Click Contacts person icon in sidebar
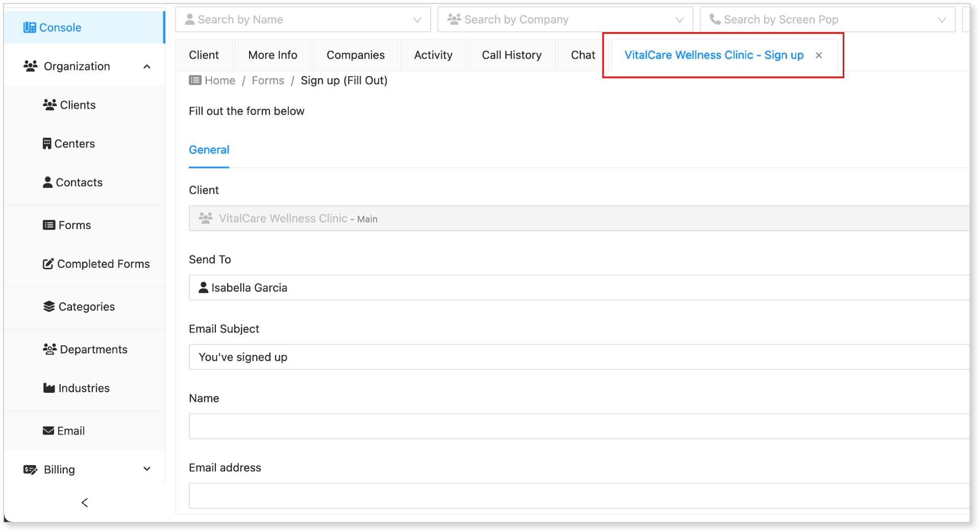 (x=47, y=183)
